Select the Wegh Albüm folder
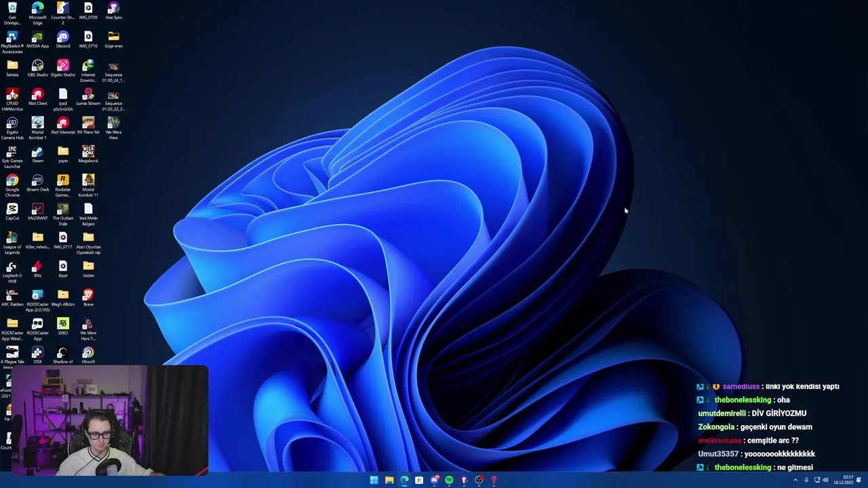This screenshot has height=488, width=868. tap(63, 298)
